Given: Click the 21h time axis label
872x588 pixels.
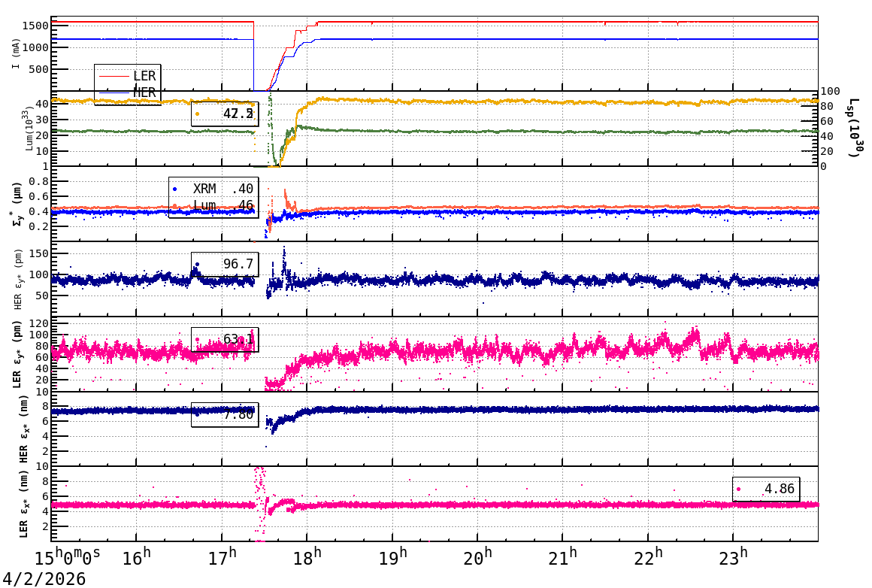Looking at the screenshot, I should (563, 557).
